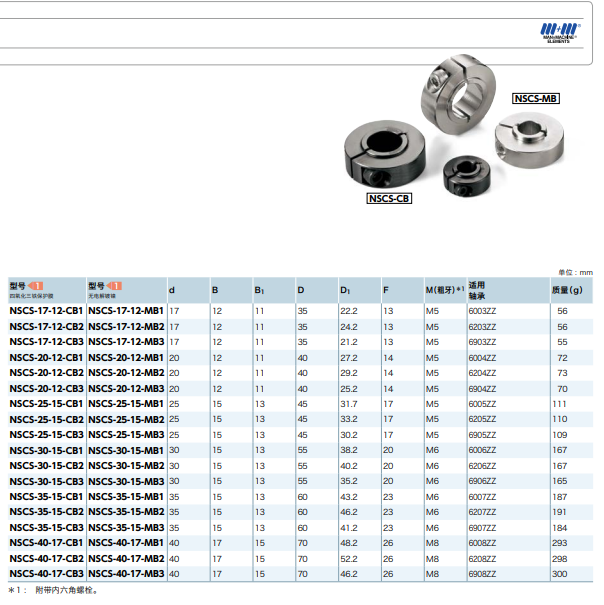
Task: Click bearing 6004ZZ
Action: coord(482,358)
